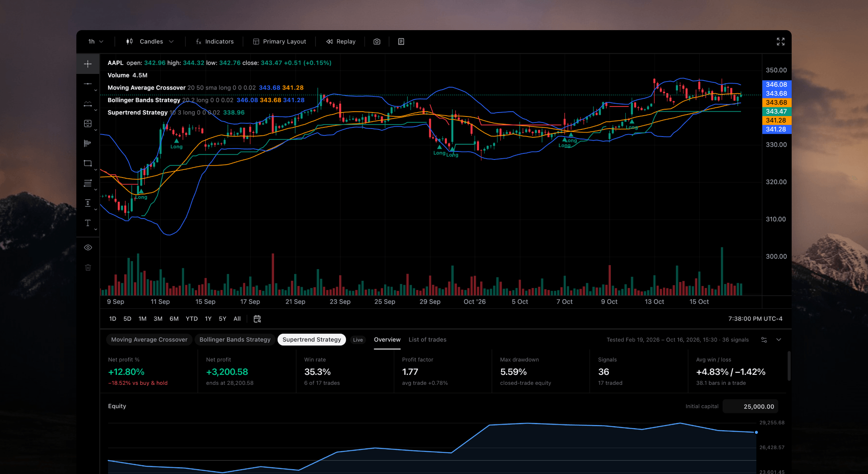This screenshot has height=474, width=868.
Task: Collapse the strategy tester panel chevron
Action: click(x=779, y=340)
